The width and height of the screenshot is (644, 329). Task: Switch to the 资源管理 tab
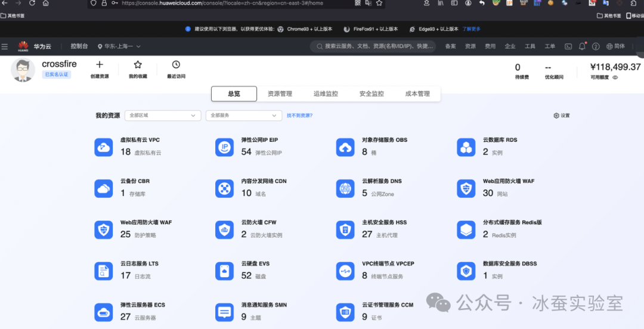[x=280, y=94]
